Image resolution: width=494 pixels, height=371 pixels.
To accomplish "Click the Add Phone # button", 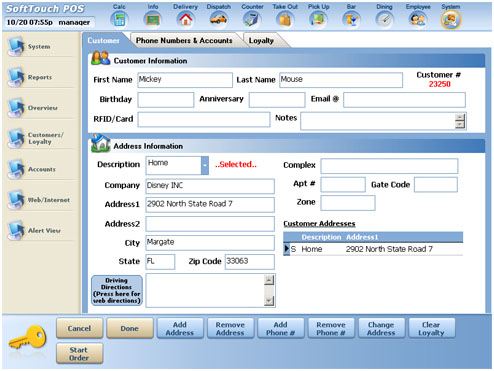I will [x=281, y=328].
